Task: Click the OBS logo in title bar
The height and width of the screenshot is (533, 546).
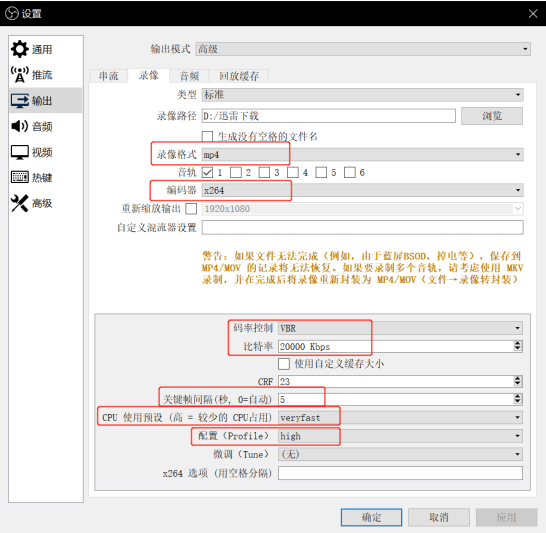Action: pyautogui.click(x=12, y=13)
